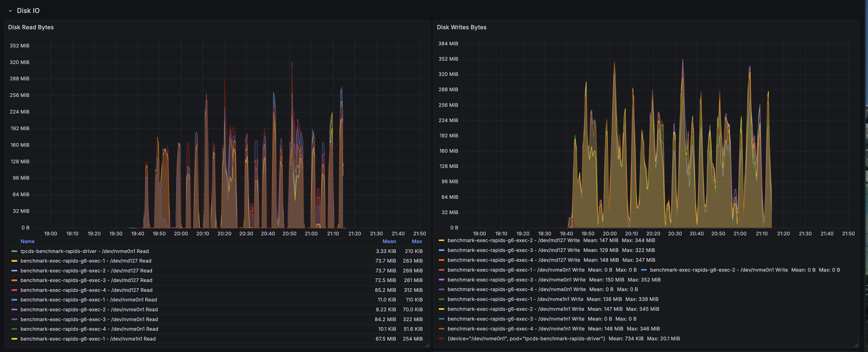Click green swatch of exec-1 /dev/nvme1n1 Write
Viewport: 868px width, 352px height.
click(441, 299)
